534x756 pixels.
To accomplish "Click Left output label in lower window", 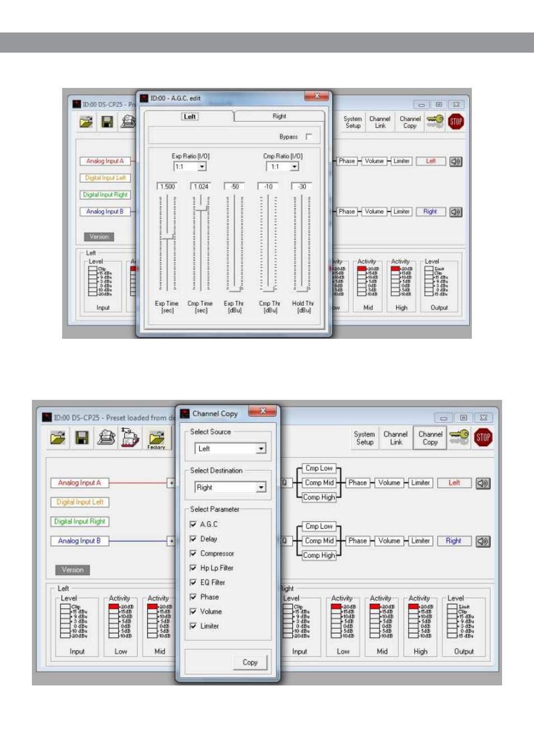I will click(454, 483).
